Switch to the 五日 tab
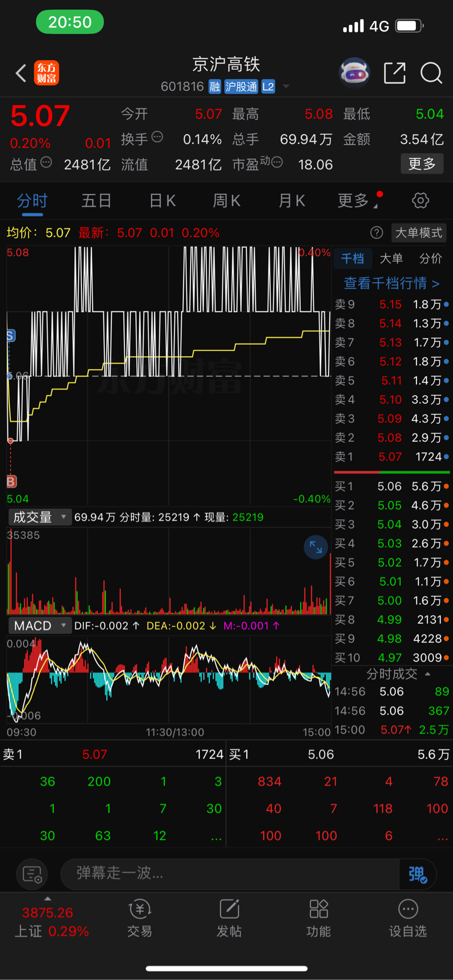Screen dimensions: 453x980 (x=96, y=200)
